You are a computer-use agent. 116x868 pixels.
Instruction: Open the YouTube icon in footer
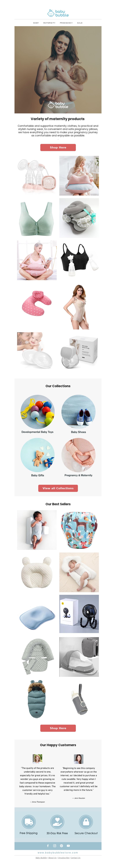tap(68, 845)
